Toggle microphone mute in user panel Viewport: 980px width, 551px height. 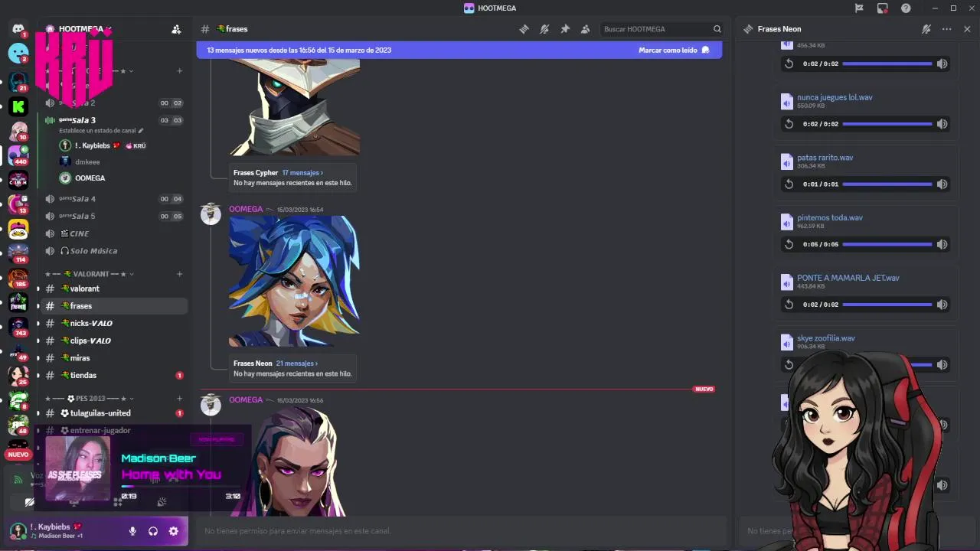pyautogui.click(x=132, y=531)
